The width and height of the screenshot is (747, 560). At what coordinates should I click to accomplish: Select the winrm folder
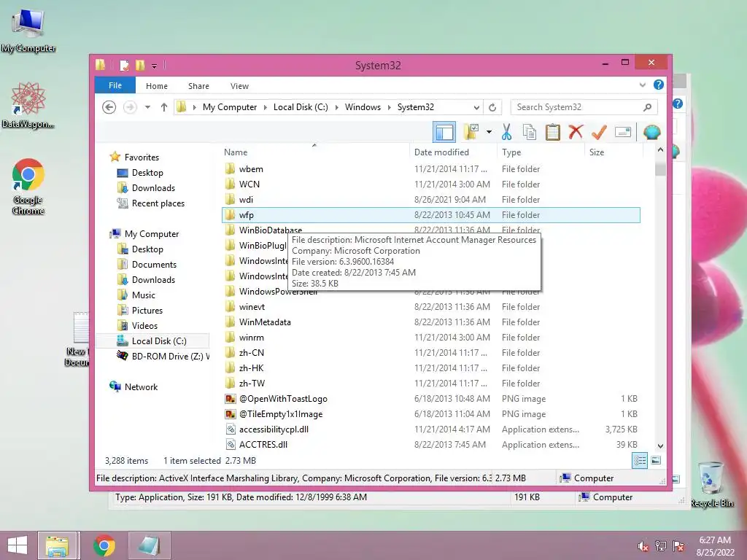pyautogui.click(x=430, y=337)
